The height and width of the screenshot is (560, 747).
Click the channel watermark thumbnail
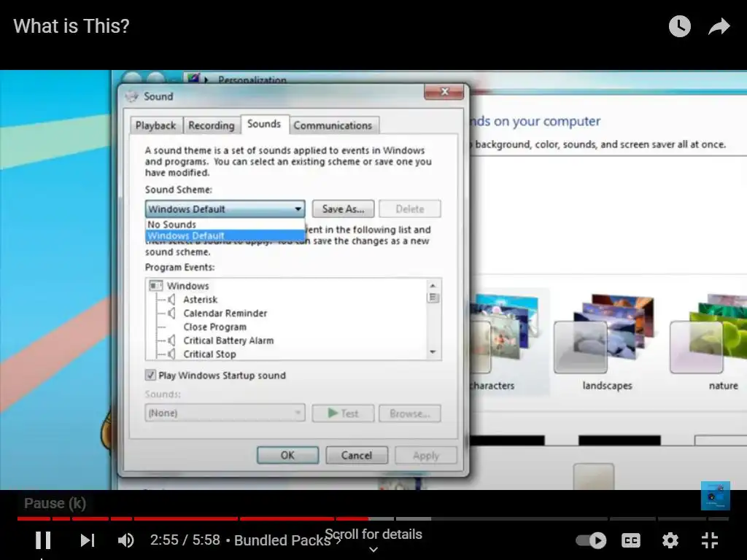pos(715,496)
